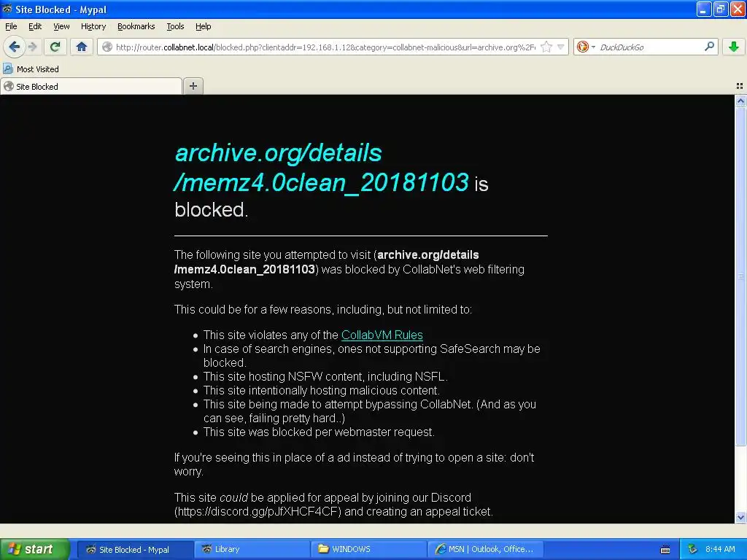Viewport: 747px width, 560px height.
Task: Open the Tools menu
Action: (175, 26)
